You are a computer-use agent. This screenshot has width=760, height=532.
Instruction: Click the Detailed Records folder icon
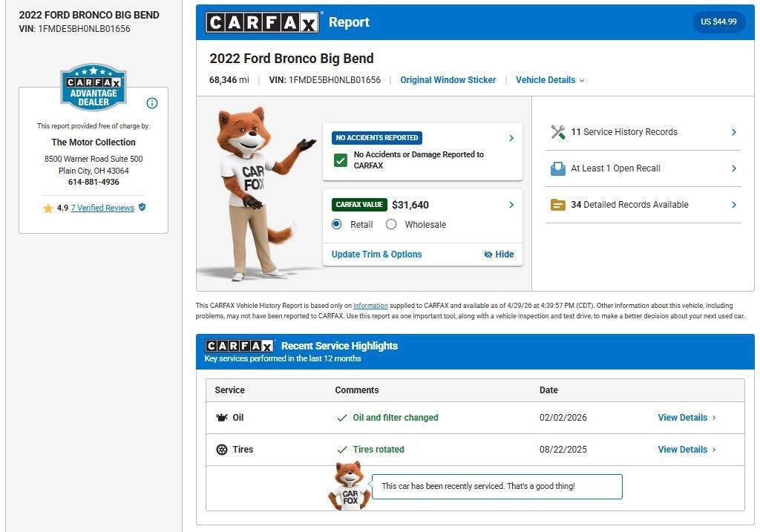click(x=558, y=205)
